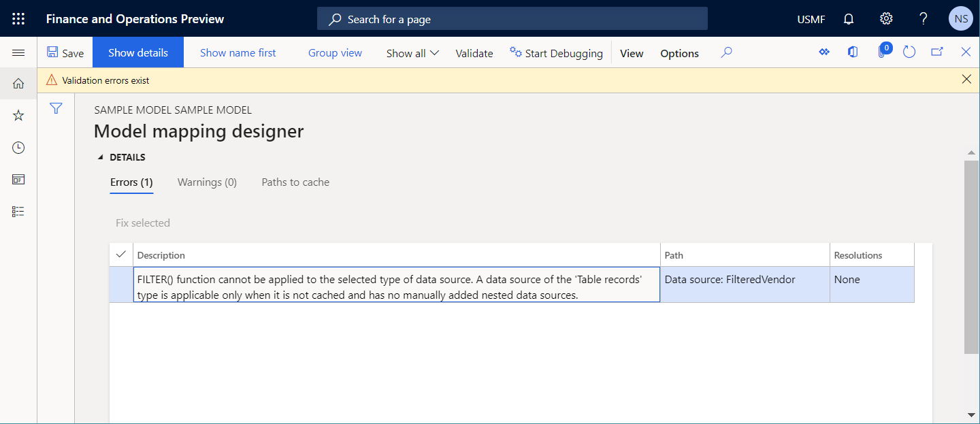
Task: Open the Paths to cache tab
Action: [295, 182]
